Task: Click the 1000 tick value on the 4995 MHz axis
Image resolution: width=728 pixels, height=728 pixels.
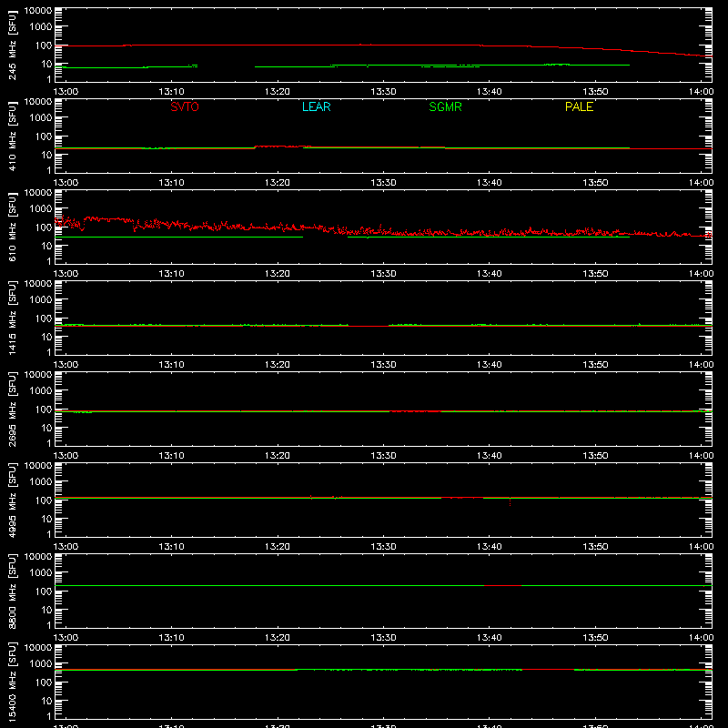Action: (41, 482)
